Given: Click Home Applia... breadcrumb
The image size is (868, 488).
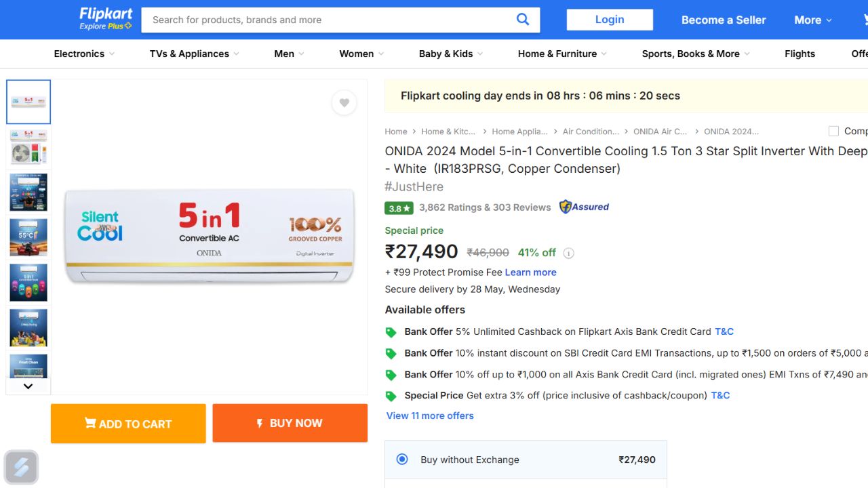Looking at the screenshot, I should 519,131.
